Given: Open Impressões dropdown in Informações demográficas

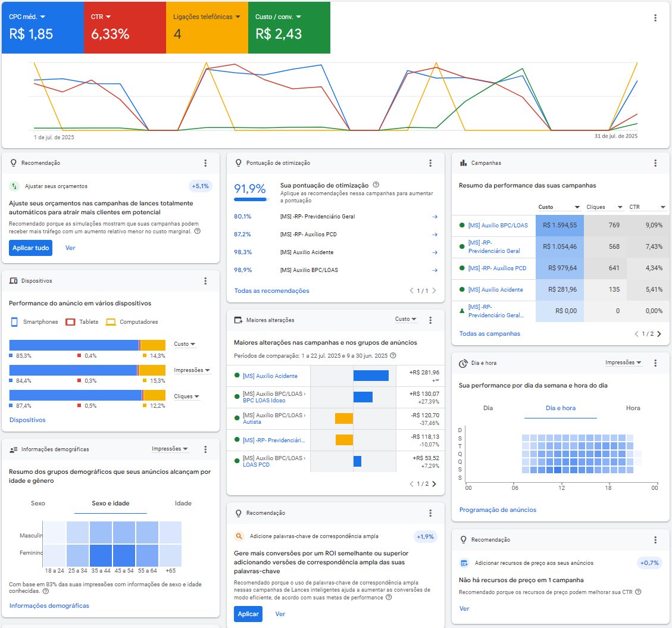Looking at the screenshot, I should tap(170, 449).
